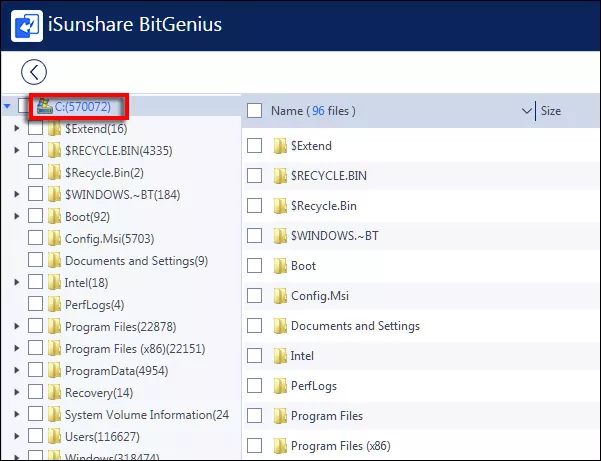Viewport: 601px width, 461px height.
Task: Tick the $RECYCLE.BIN checkbox in file list
Action: click(x=255, y=176)
